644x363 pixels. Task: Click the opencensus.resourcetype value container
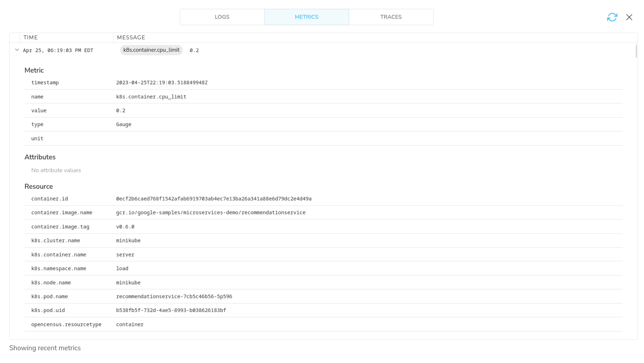[130, 325]
